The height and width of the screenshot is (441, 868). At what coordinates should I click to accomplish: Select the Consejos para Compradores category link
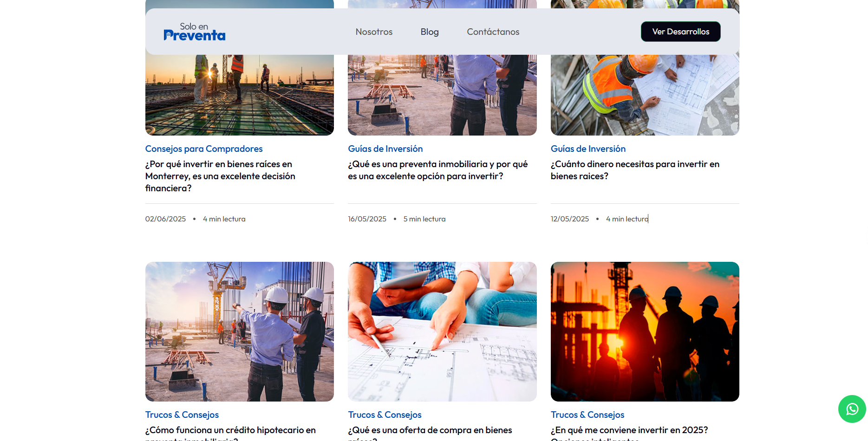point(204,149)
